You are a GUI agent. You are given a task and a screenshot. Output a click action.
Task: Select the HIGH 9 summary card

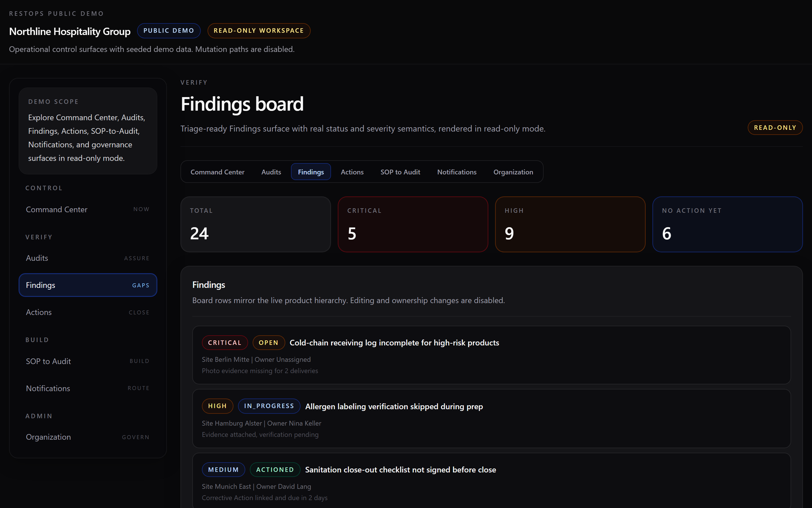point(570,224)
